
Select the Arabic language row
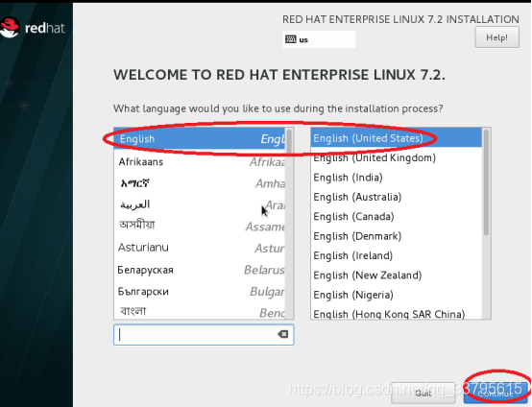200,204
